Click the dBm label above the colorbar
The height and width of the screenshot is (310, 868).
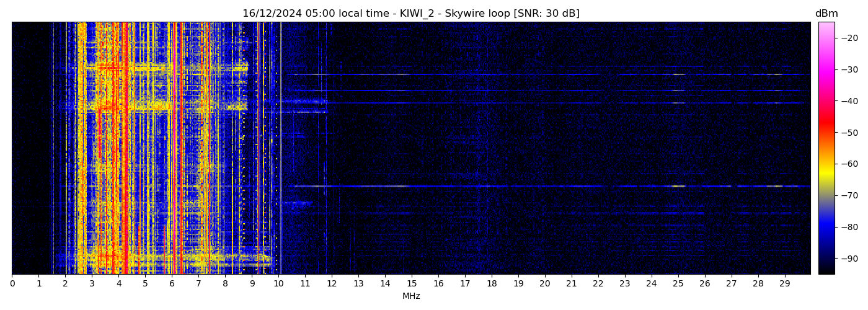(x=826, y=14)
